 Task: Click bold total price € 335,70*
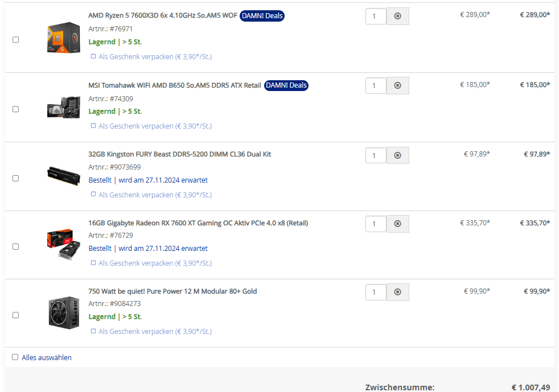pos(535,222)
